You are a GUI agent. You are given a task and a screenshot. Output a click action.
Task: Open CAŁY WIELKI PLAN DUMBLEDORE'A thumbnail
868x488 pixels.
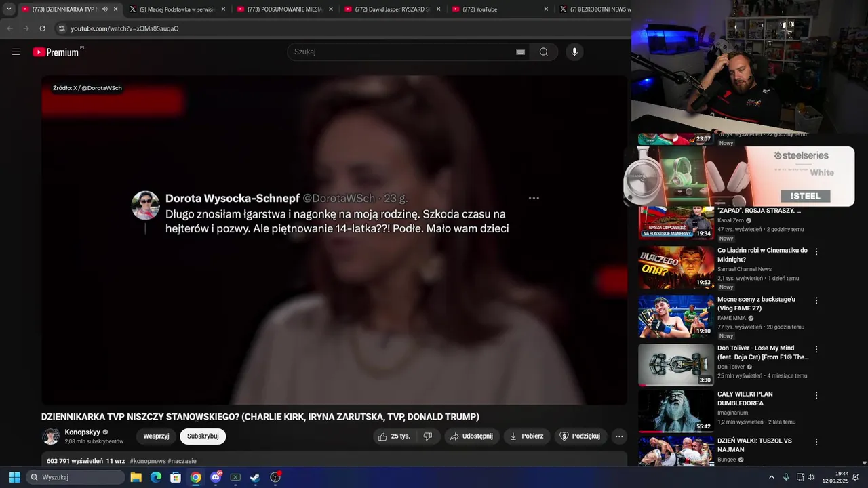point(676,411)
